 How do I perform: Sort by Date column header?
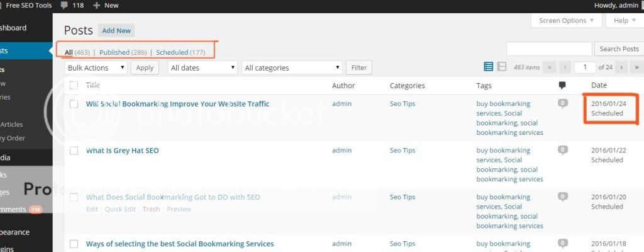coord(599,85)
